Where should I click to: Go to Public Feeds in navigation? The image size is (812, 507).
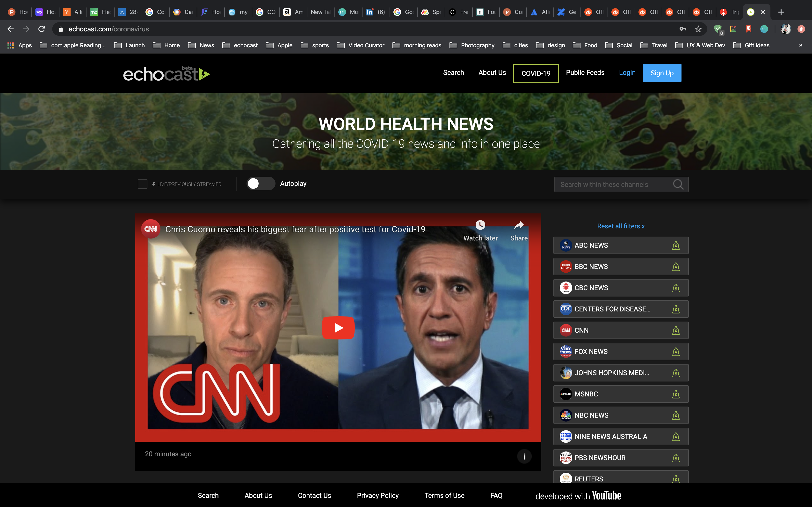tap(585, 72)
